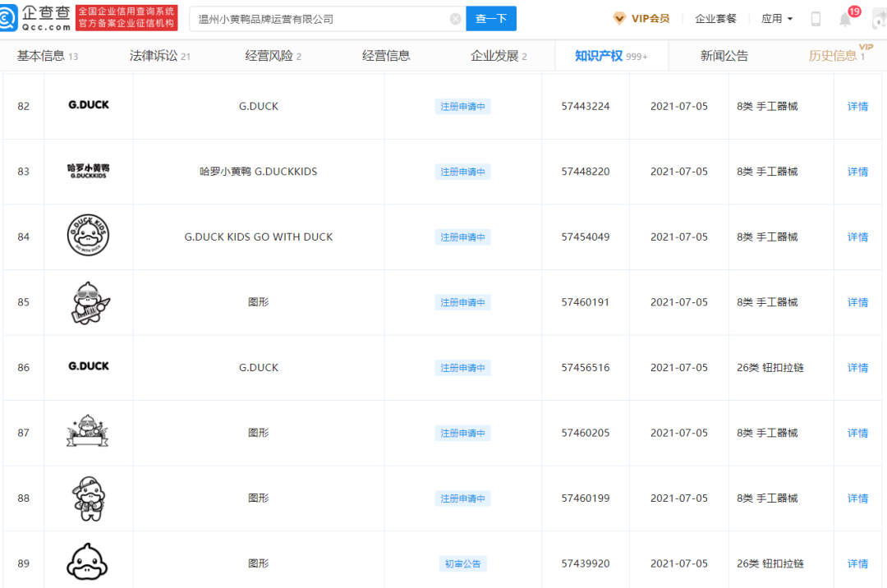This screenshot has height=588, width=887.
Task: Click the 查一下 search button
Action: (x=490, y=18)
